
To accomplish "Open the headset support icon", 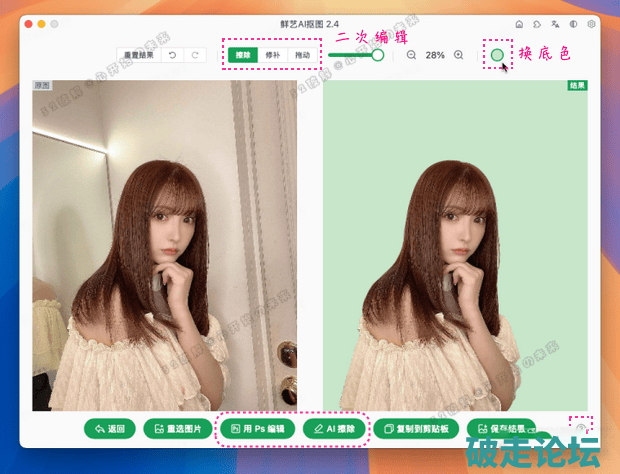I will click(573, 23).
